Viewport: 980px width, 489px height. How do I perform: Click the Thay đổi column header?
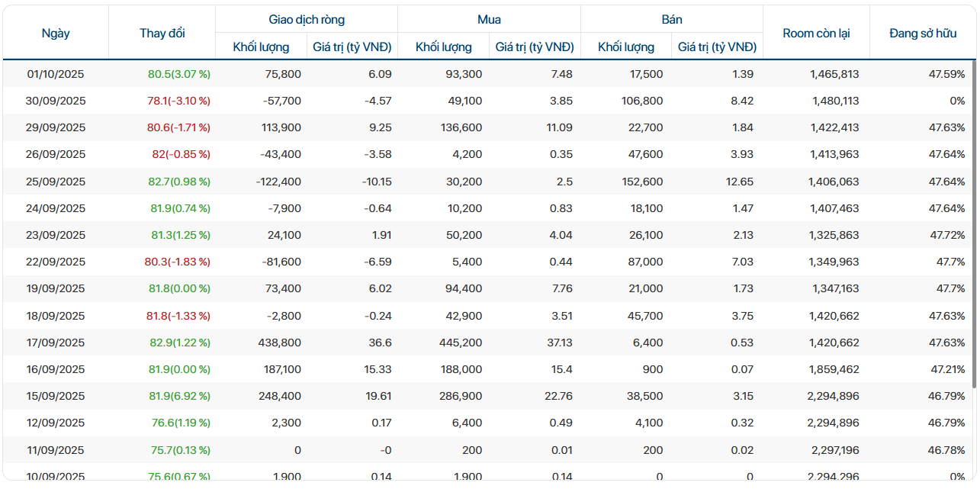[162, 33]
